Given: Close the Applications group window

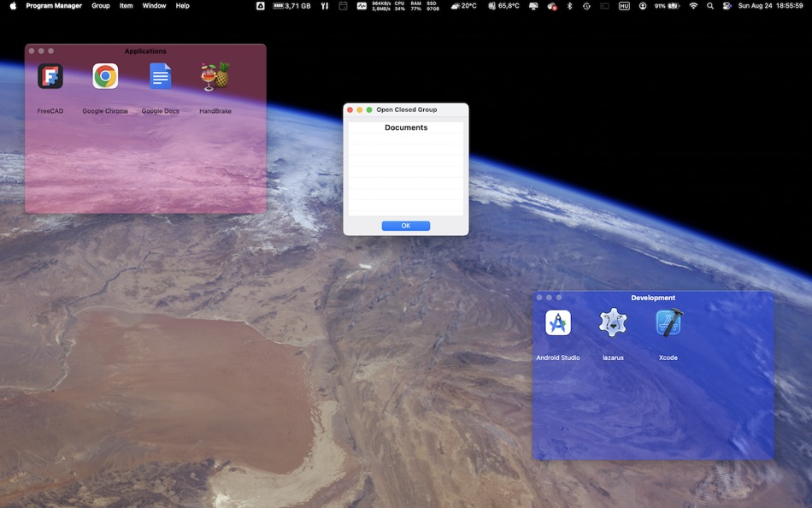Looking at the screenshot, I should pos(32,50).
